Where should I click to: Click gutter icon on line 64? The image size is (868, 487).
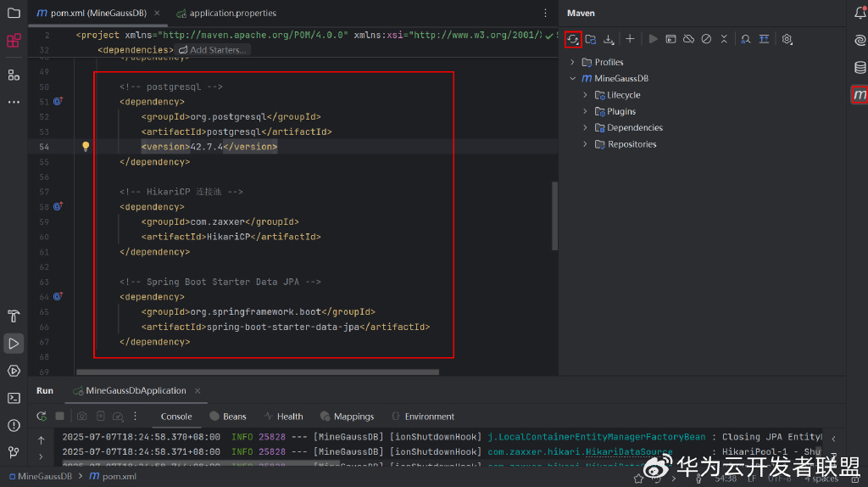(58, 296)
